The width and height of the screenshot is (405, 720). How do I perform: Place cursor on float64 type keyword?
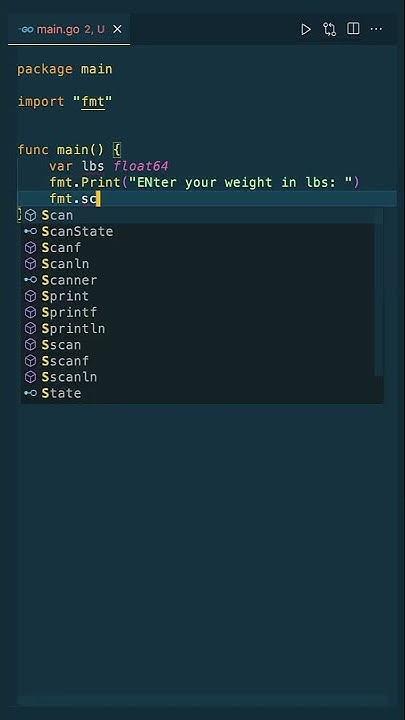pos(141,166)
